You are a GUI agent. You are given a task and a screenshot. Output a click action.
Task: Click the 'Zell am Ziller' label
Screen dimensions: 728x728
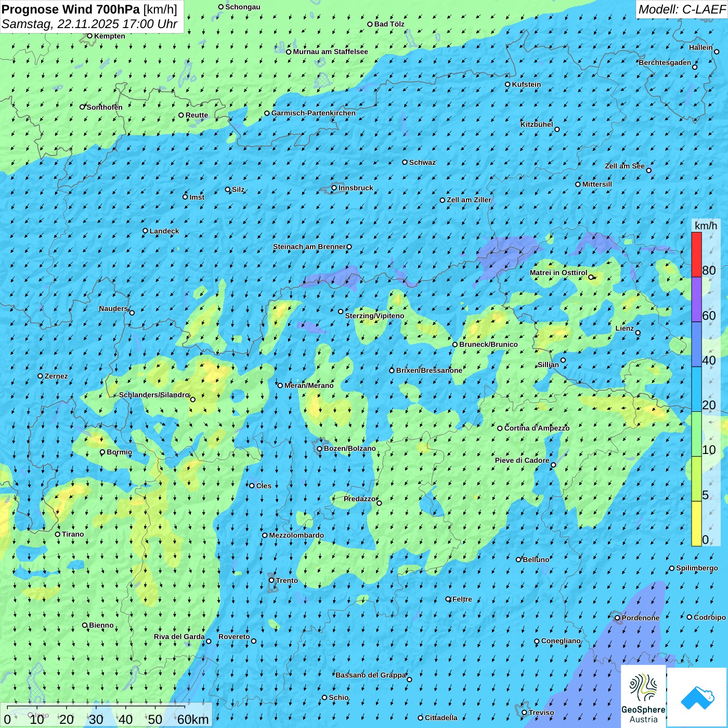click(469, 200)
